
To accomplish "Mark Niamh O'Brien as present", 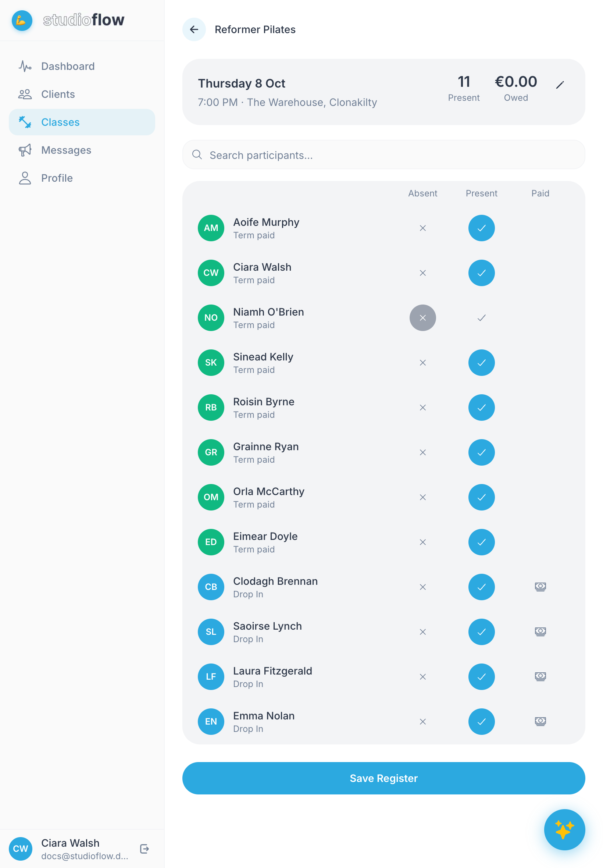I will click(x=481, y=318).
